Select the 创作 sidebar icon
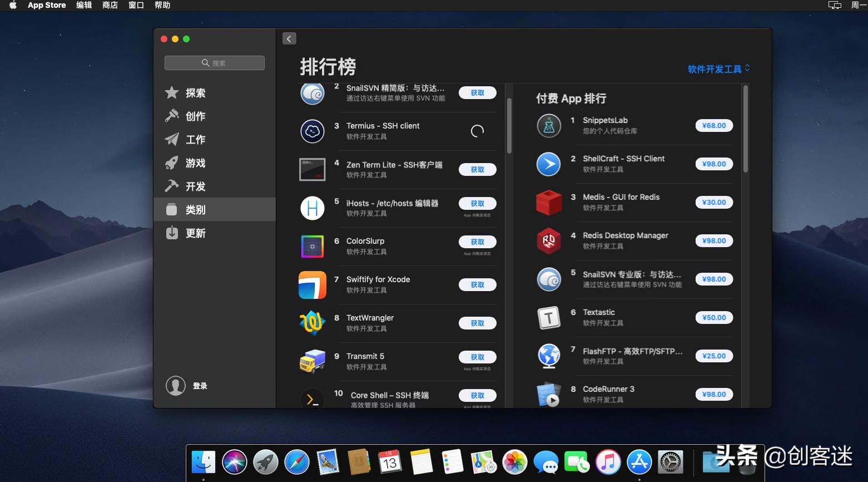This screenshot has width=868, height=482. (x=195, y=116)
